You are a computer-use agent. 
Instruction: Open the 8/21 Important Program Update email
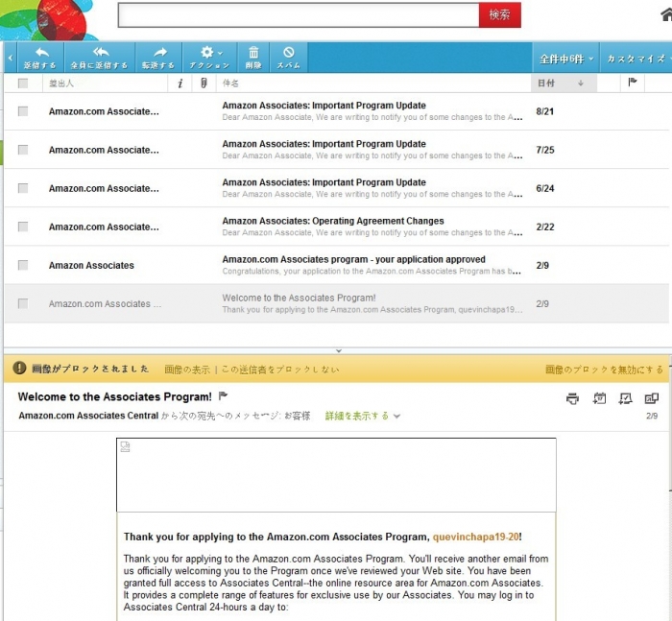[x=336, y=111]
